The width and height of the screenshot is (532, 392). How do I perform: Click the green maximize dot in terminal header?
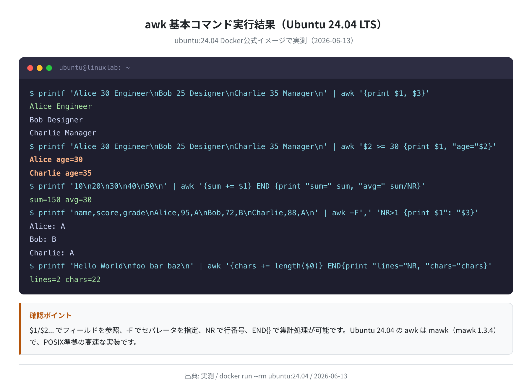pyautogui.click(x=49, y=68)
